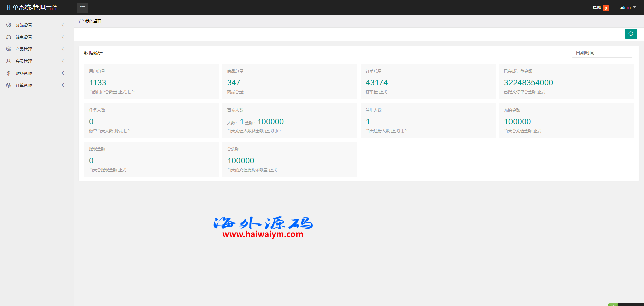The width and height of the screenshot is (644, 306).
Task: Expand the 系统设置 chevron arrow
Action: 63,25
